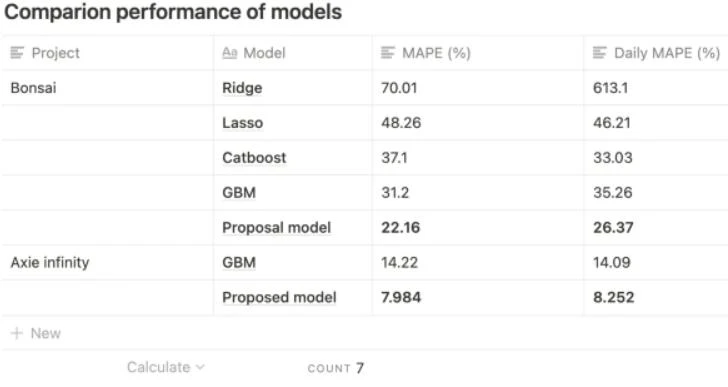Select the Bonsai project cell
Image resolution: width=728 pixels, height=387 pixels.
pos(107,88)
